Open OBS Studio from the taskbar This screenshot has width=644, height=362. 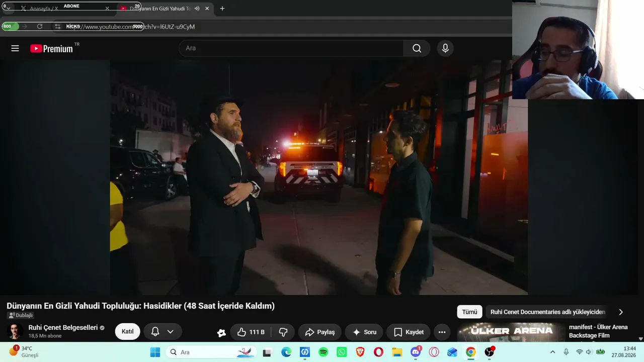(489, 352)
